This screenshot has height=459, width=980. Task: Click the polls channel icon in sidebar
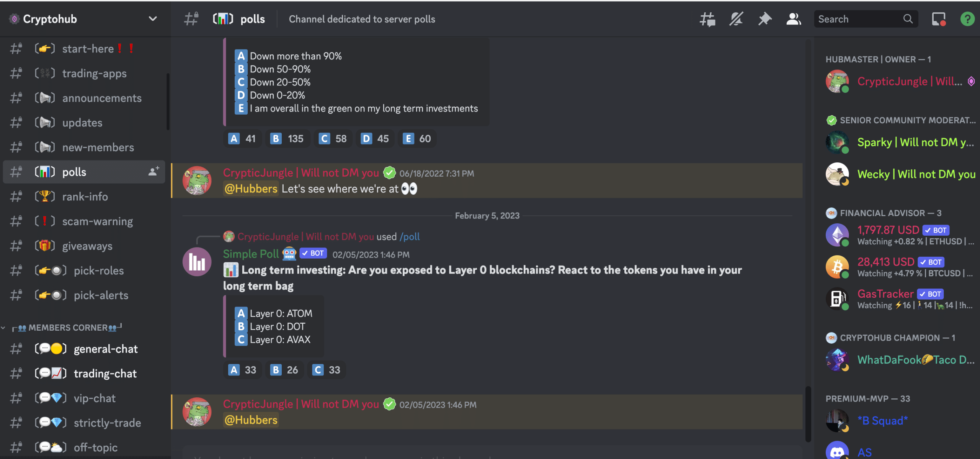(44, 172)
